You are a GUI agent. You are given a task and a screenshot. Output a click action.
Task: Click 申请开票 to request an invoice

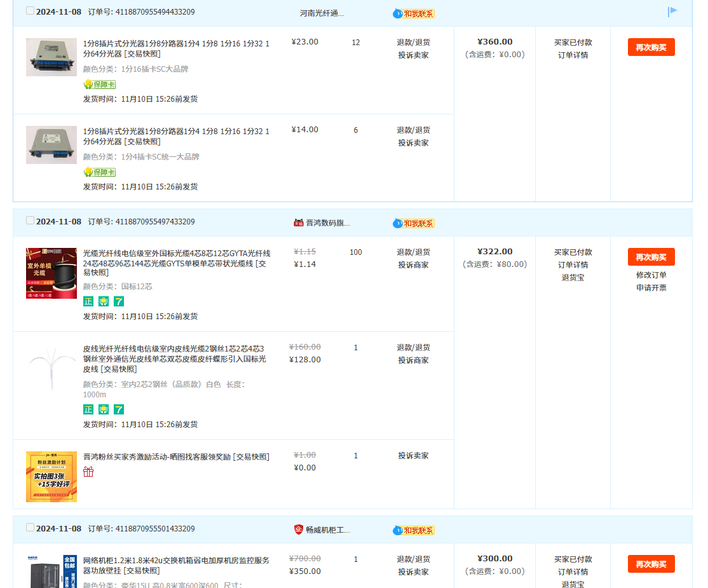[x=651, y=288]
